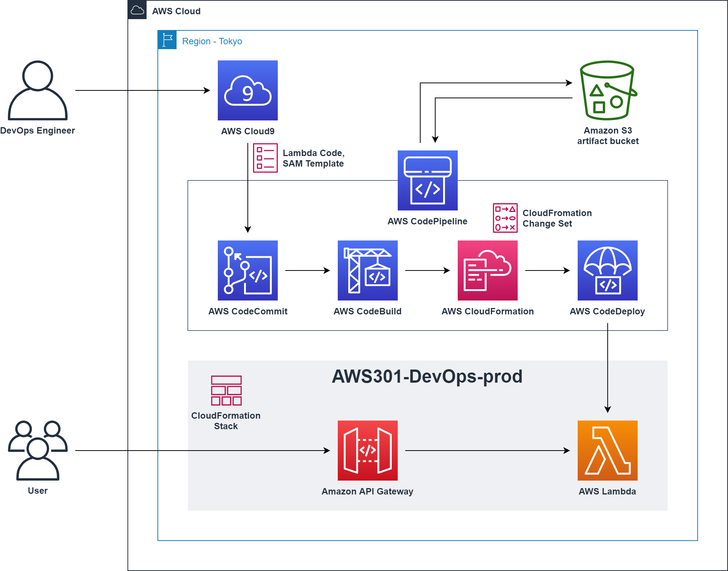Select the 'AWS Lambda' label
Screen dimensions: 728x571
click(607, 491)
